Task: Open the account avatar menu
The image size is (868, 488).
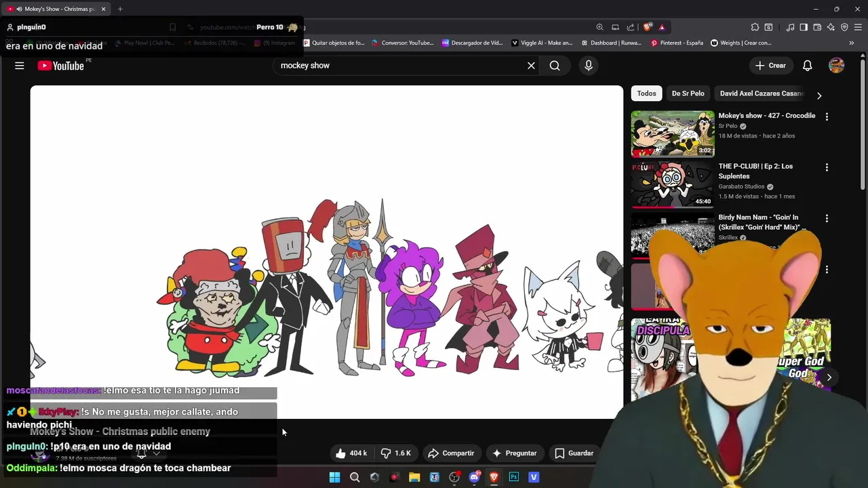Action: click(x=836, y=66)
